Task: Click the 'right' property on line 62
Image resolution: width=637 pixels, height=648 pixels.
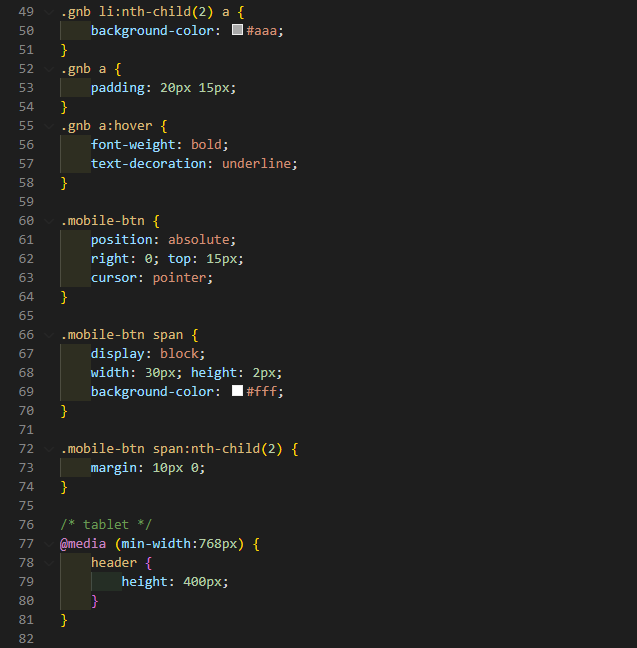Action: 110,259
